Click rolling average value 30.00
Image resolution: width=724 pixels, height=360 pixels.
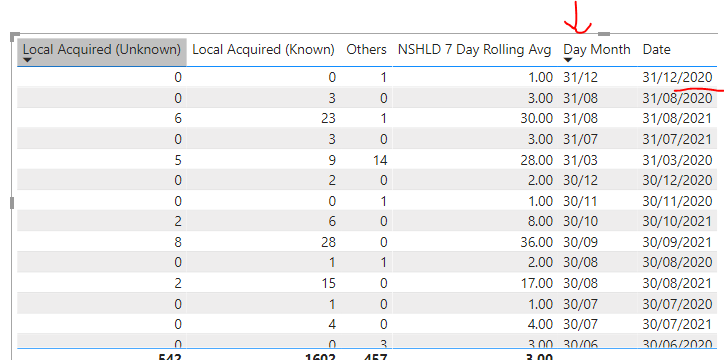pos(537,119)
